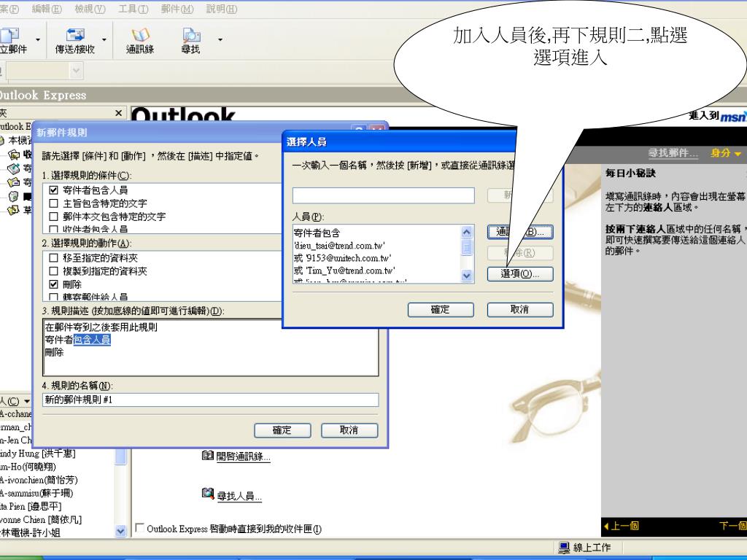Toggle 寄件者包含人員 condition checkbox
The height and width of the screenshot is (560, 747).
tap(54, 190)
